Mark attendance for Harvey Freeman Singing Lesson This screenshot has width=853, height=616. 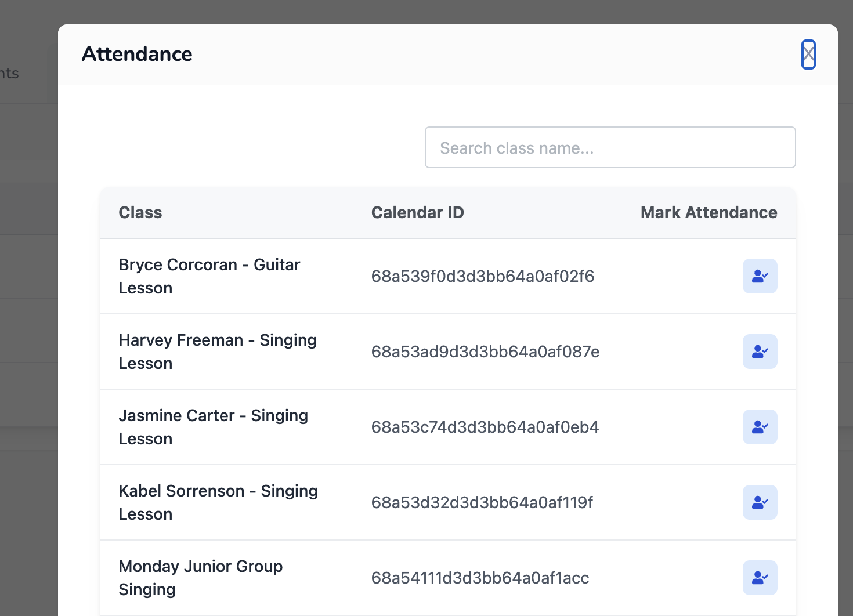point(760,352)
